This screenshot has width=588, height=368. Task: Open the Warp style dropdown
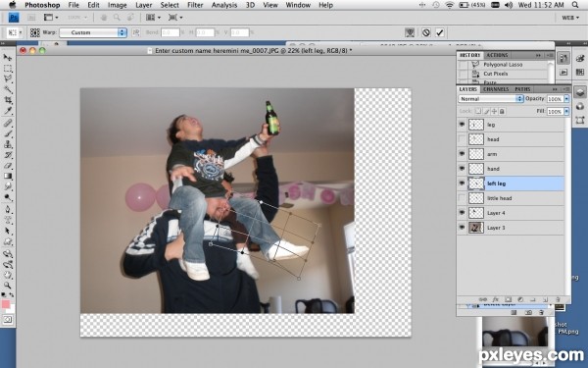93,32
